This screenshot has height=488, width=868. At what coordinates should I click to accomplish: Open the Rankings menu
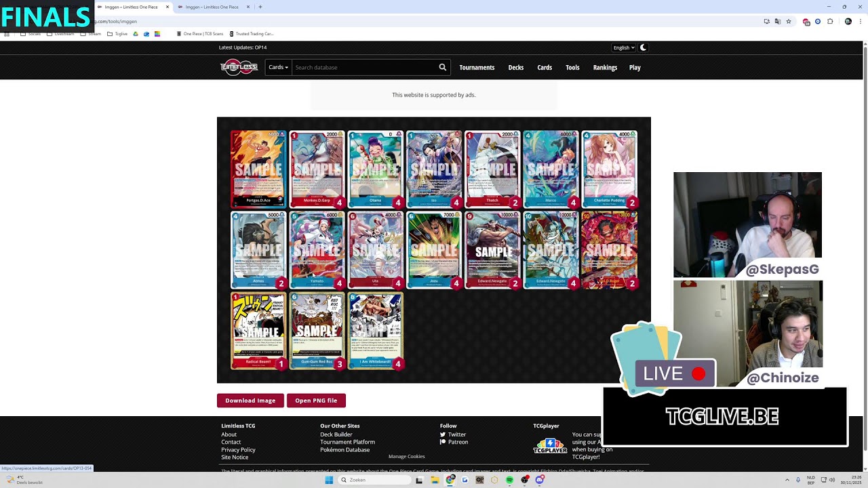pyautogui.click(x=605, y=67)
